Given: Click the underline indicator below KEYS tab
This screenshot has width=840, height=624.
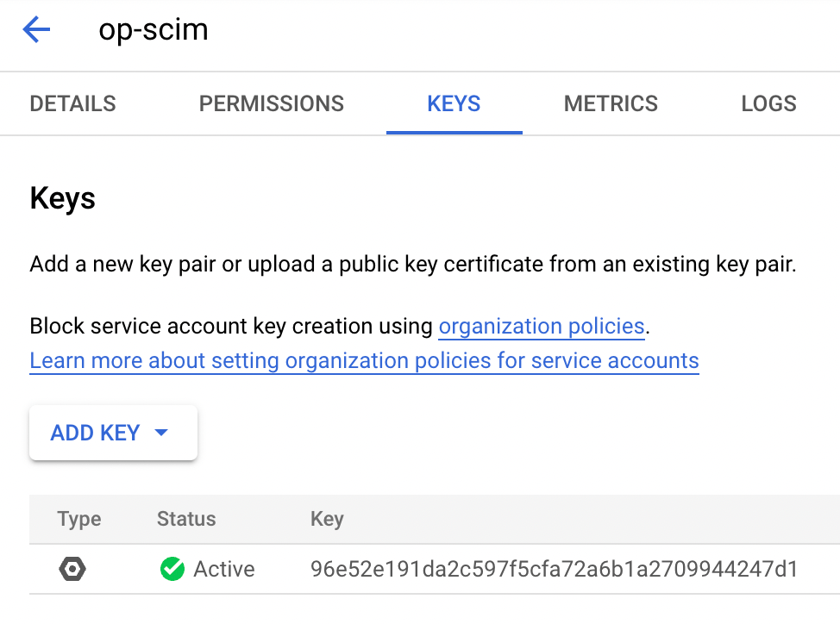Looking at the screenshot, I should tap(454, 131).
